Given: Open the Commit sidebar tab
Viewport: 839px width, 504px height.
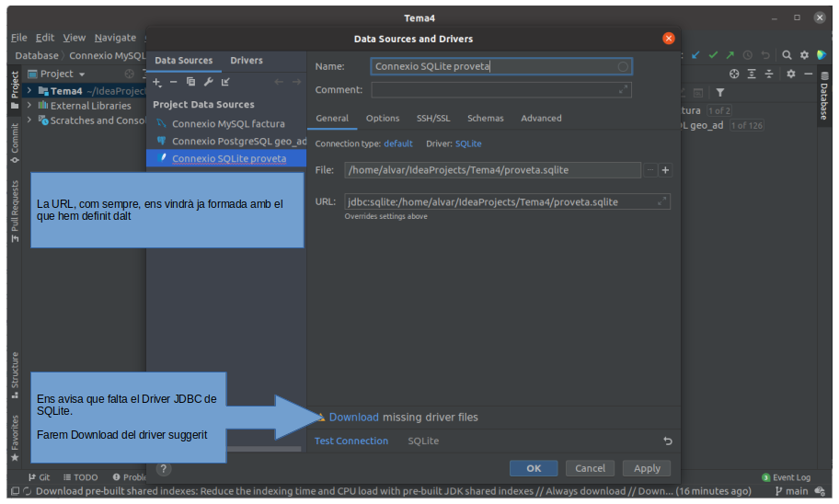Looking at the screenshot, I should [15, 143].
